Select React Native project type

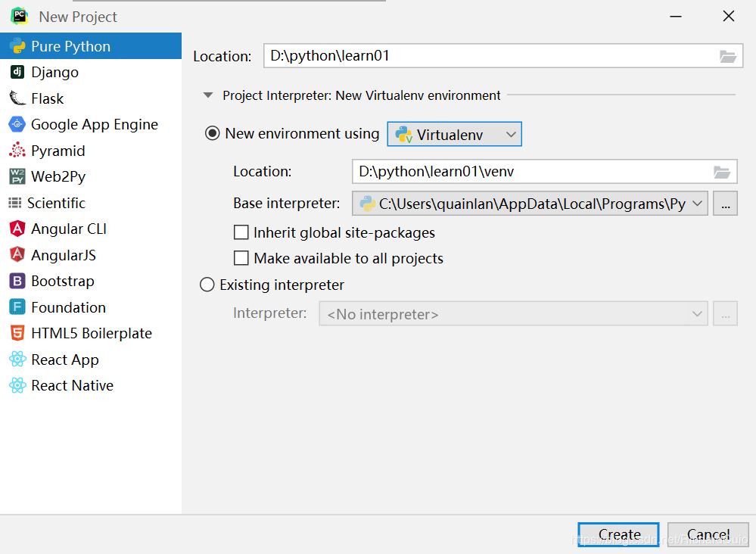pos(72,386)
